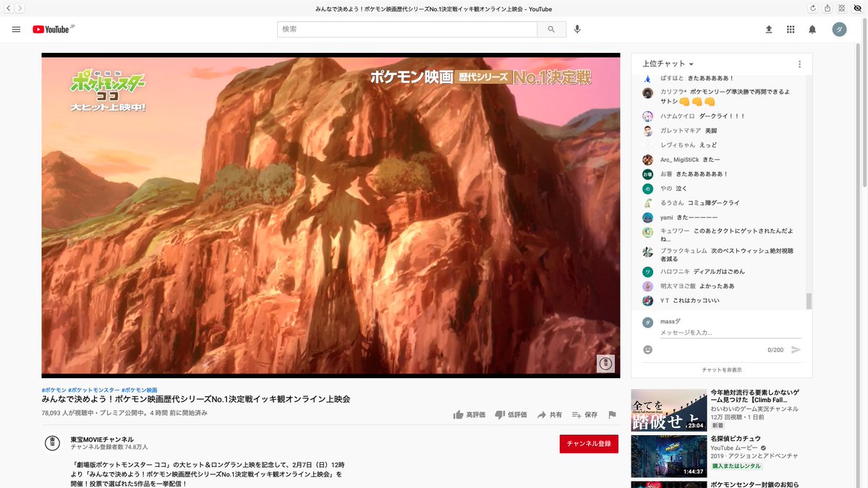Click カリフラ's avatar in chat
The image size is (868, 488).
coord(648,93)
